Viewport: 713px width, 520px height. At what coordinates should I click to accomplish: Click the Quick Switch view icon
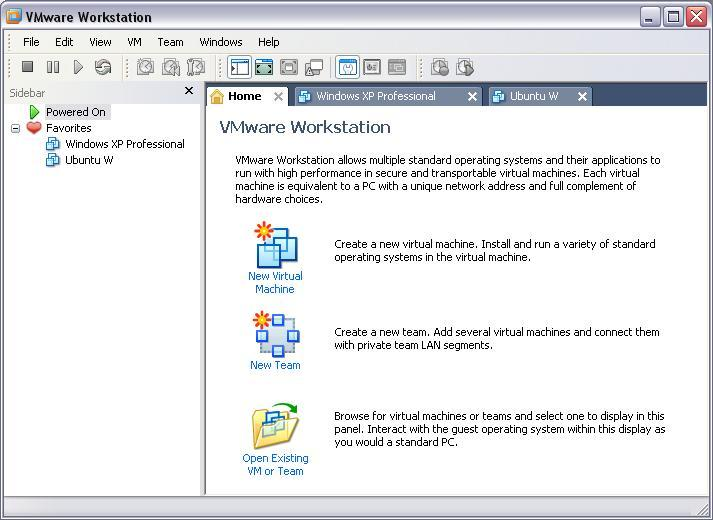tap(264, 67)
